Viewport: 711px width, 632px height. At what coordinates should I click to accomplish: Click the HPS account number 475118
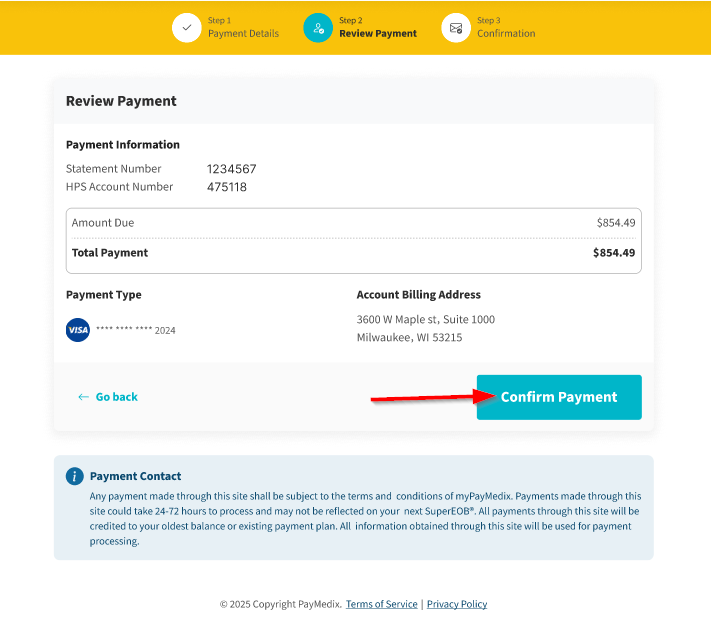(227, 187)
